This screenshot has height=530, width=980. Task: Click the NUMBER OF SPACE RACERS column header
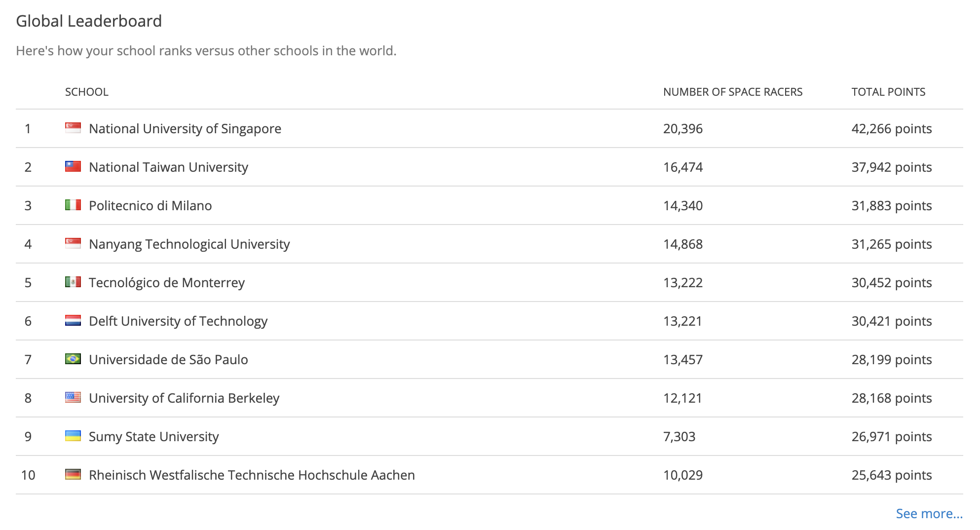click(733, 92)
